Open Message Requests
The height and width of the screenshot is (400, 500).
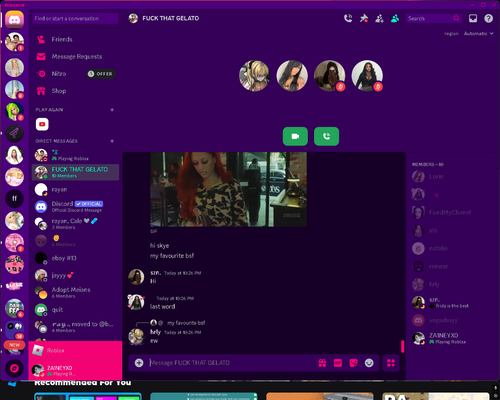pyautogui.click(x=75, y=57)
